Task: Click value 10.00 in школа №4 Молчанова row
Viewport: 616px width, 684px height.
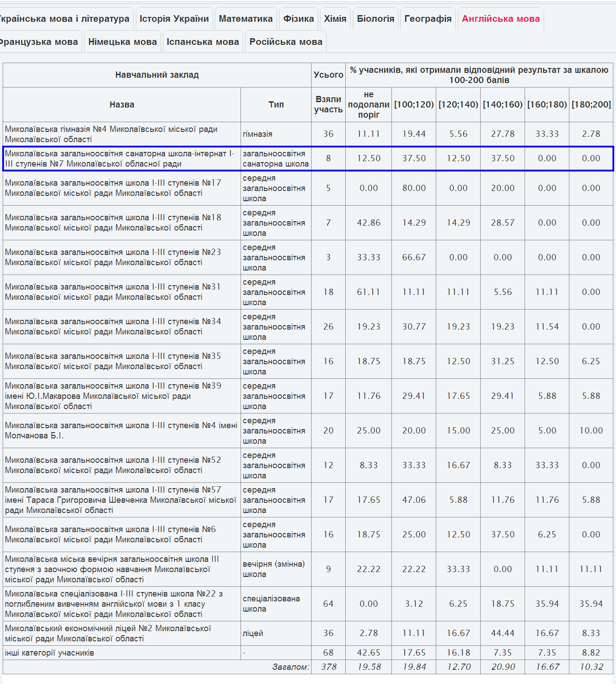Action: [591, 430]
